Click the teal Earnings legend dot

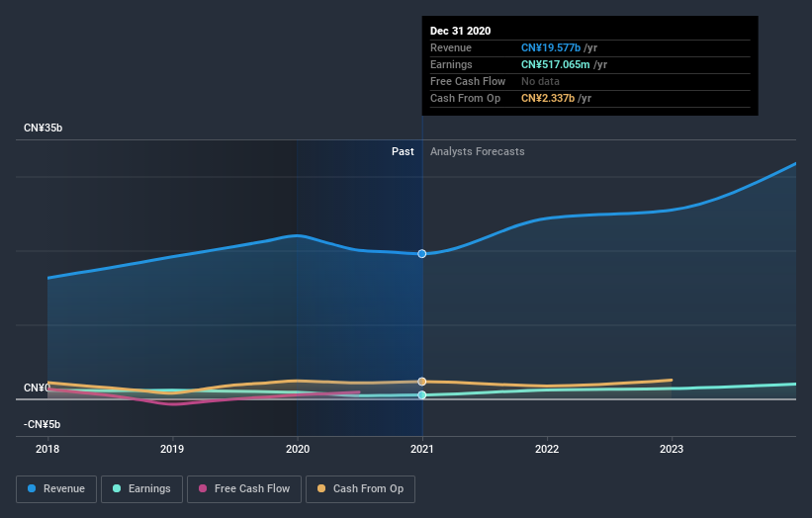[x=117, y=488]
